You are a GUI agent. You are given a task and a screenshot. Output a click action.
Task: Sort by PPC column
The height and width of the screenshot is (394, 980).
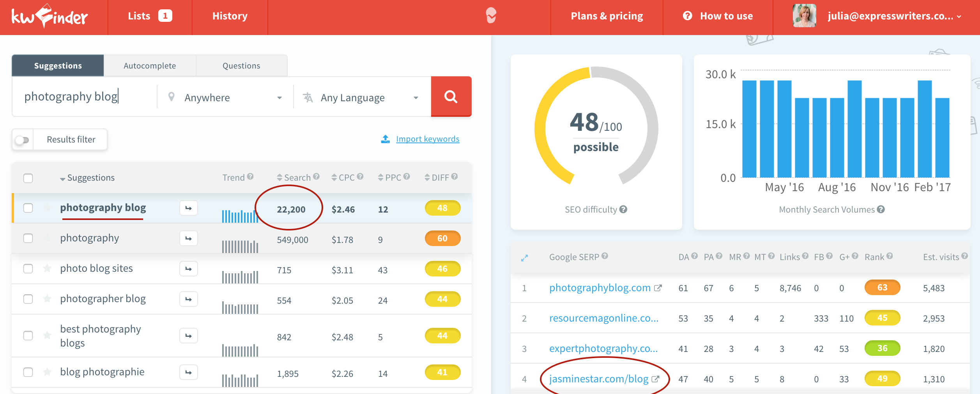point(390,178)
